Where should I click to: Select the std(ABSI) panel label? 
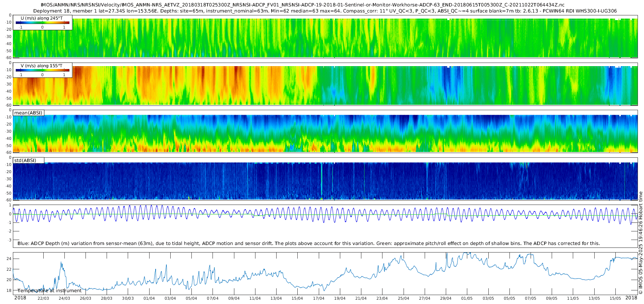coord(29,160)
